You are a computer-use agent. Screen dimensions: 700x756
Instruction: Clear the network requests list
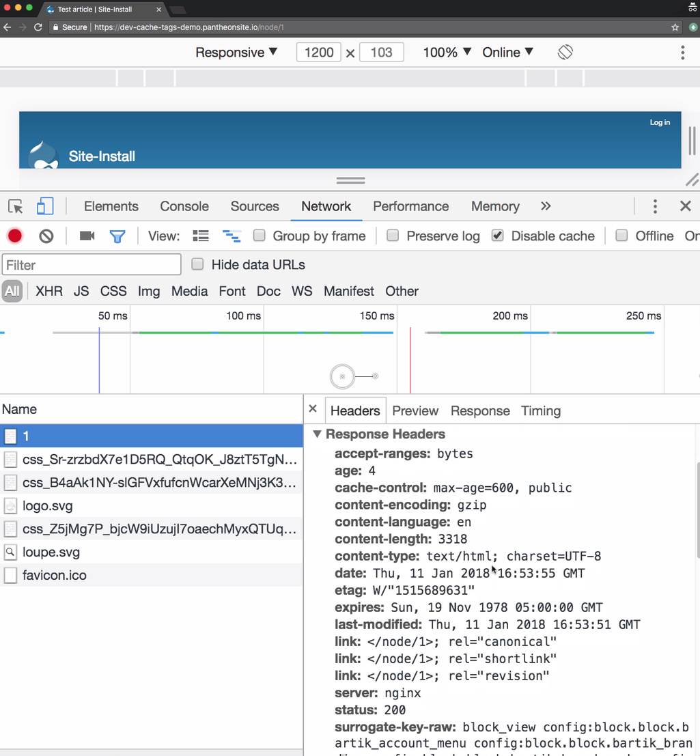tap(46, 236)
